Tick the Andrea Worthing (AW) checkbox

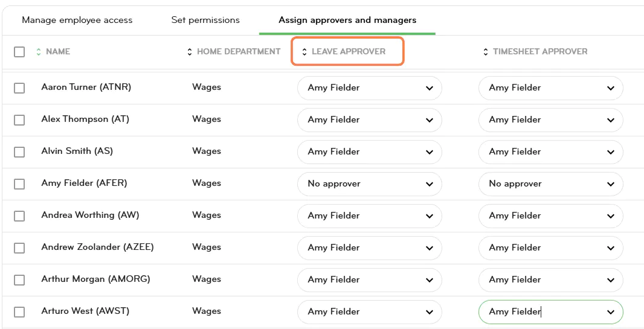coord(19,216)
